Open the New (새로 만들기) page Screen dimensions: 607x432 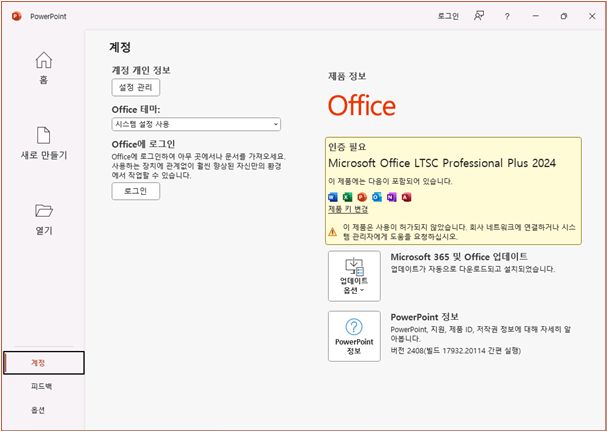pyautogui.click(x=44, y=143)
